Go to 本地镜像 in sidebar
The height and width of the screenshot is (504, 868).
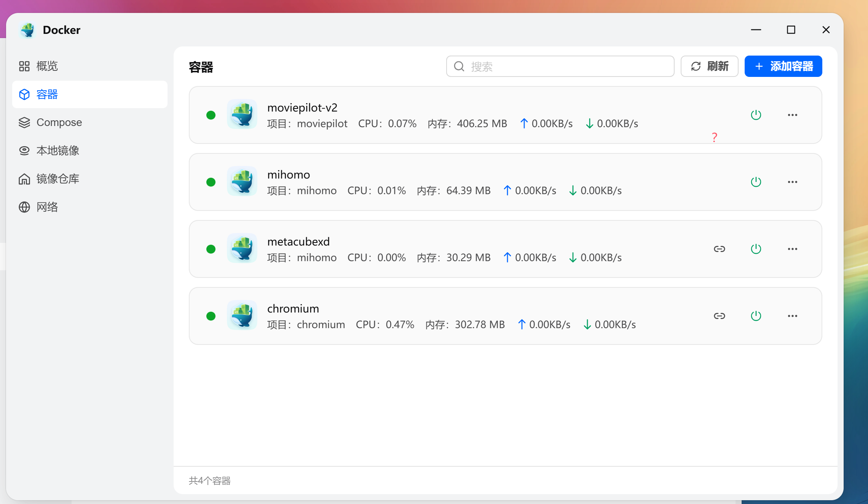click(x=57, y=151)
